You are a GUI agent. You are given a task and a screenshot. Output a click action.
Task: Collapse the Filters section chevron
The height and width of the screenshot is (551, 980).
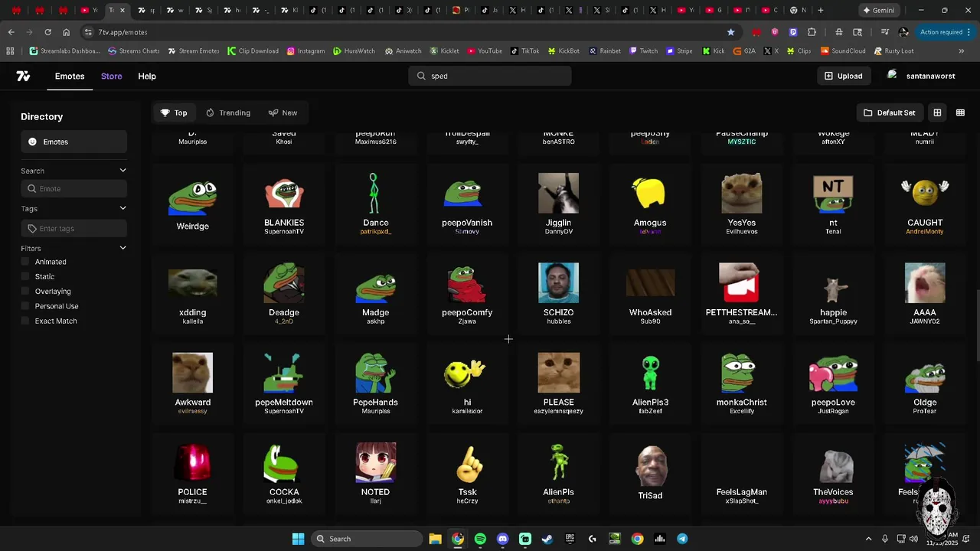122,248
